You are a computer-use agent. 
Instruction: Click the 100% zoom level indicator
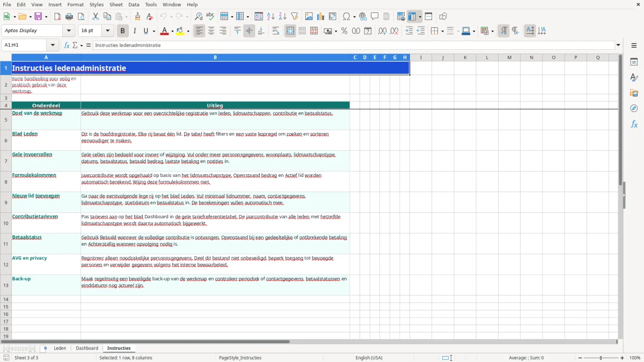click(x=635, y=358)
